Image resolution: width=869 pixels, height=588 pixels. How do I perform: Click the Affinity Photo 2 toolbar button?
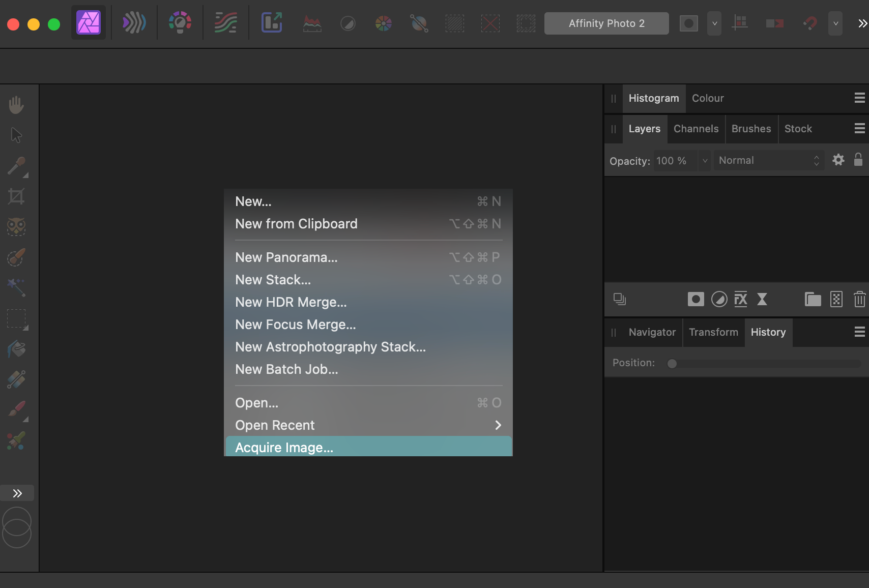pos(606,23)
